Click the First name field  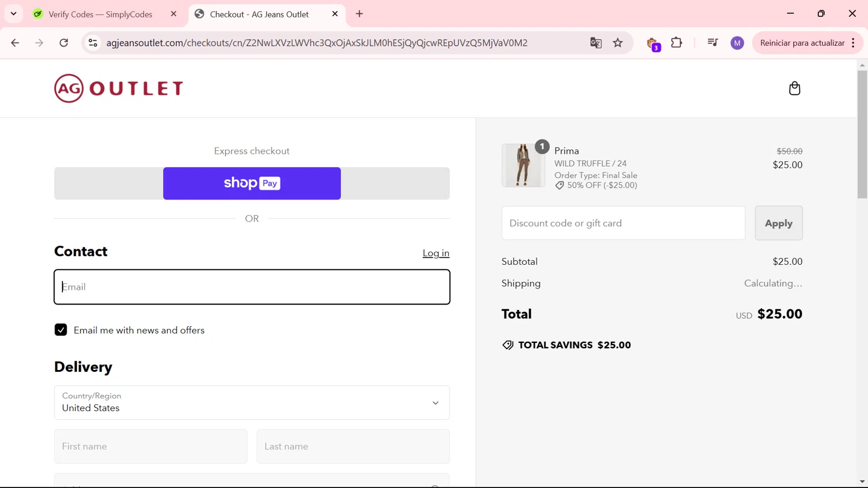click(x=150, y=446)
